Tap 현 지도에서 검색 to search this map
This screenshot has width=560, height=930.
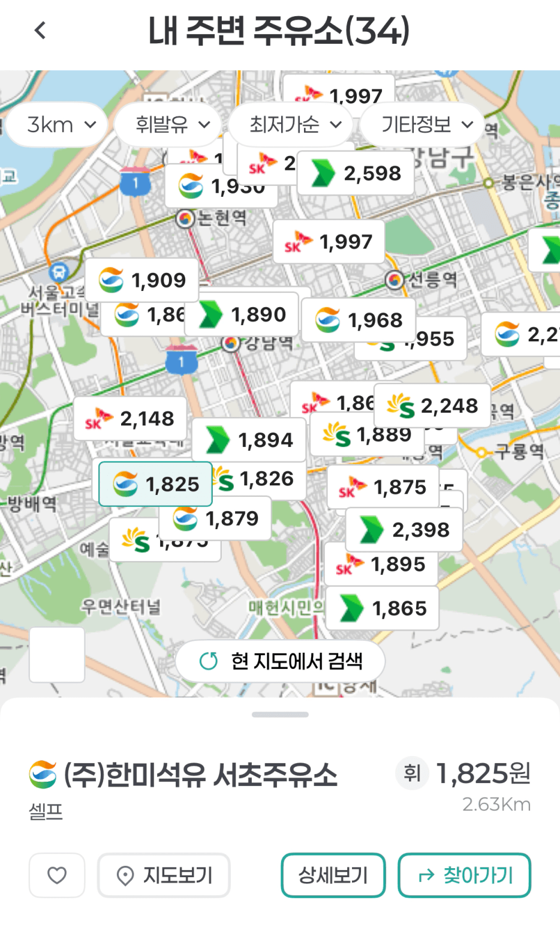[x=280, y=661]
